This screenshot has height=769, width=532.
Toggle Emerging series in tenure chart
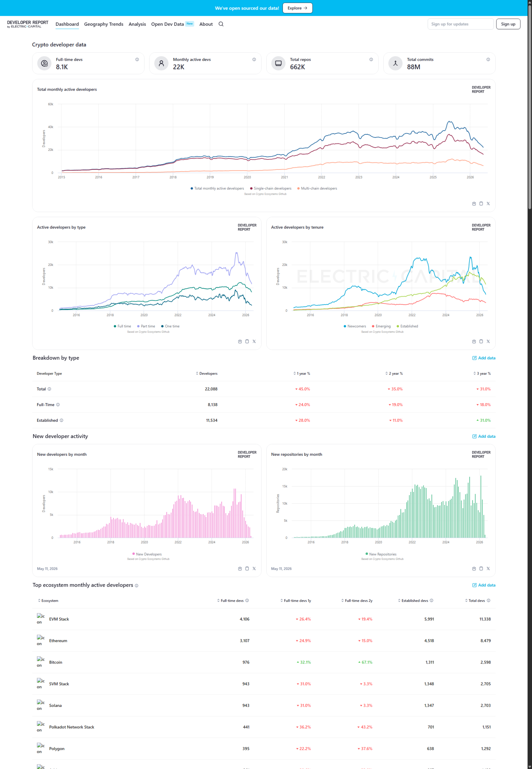[381, 326]
